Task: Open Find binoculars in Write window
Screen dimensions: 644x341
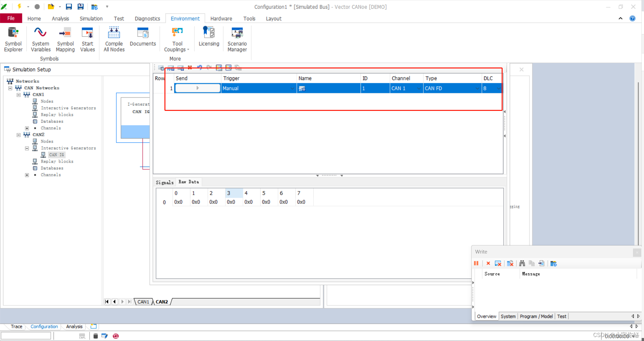Action: pos(522,264)
